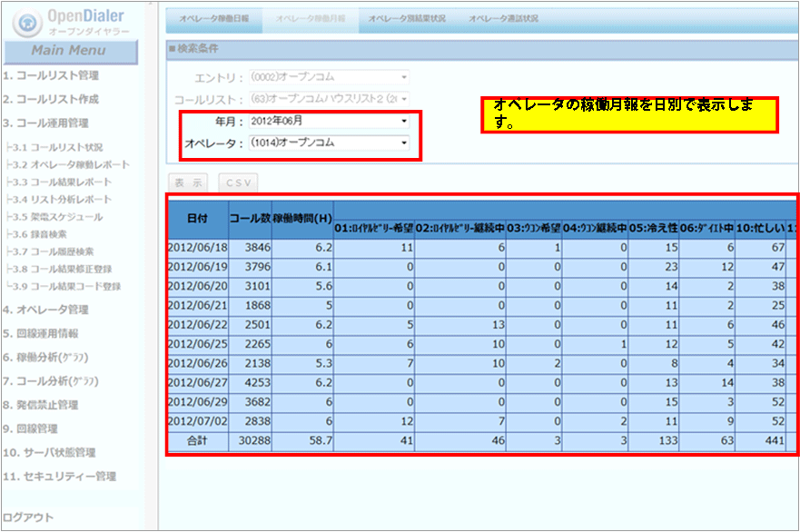
Task: Click the 稼働時間(H) column header
Action: point(302,219)
